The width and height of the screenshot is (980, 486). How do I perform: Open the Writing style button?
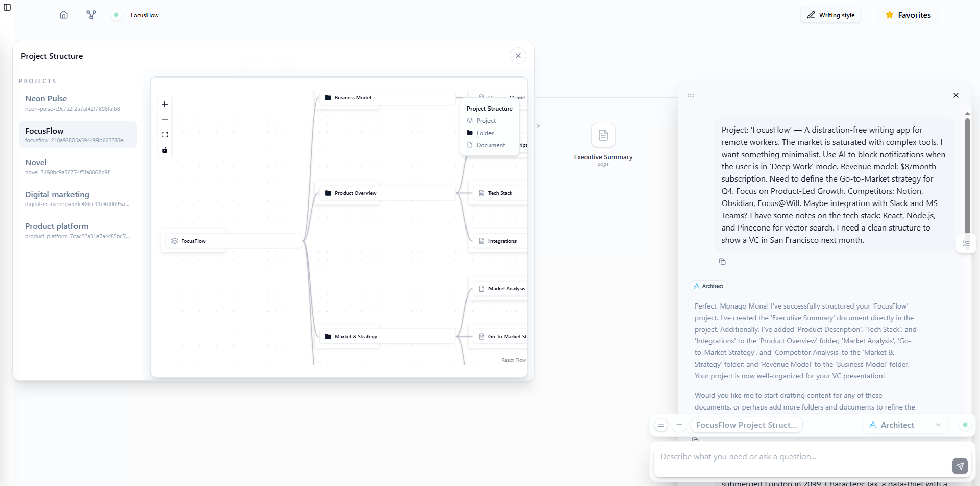coord(830,15)
